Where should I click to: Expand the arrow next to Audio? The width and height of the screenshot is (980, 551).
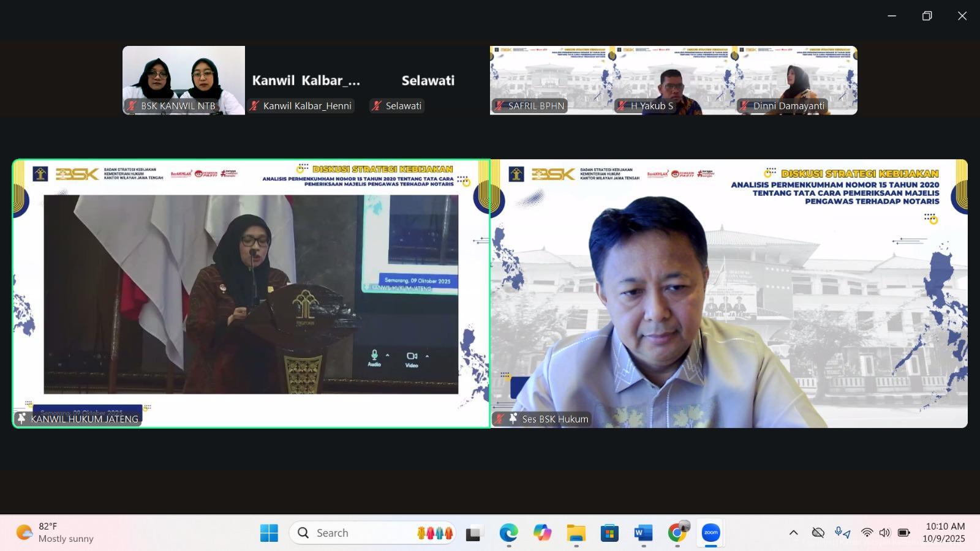click(x=387, y=355)
